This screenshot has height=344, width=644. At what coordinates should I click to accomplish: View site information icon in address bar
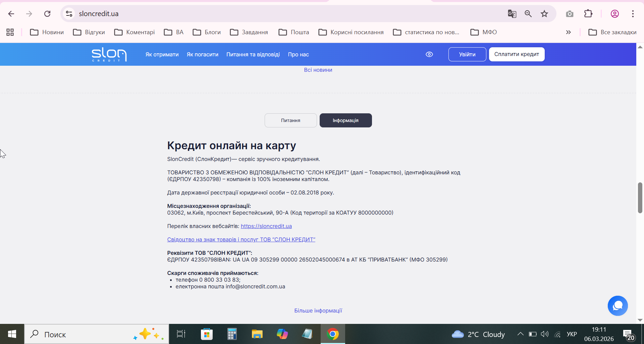click(69, 14)
